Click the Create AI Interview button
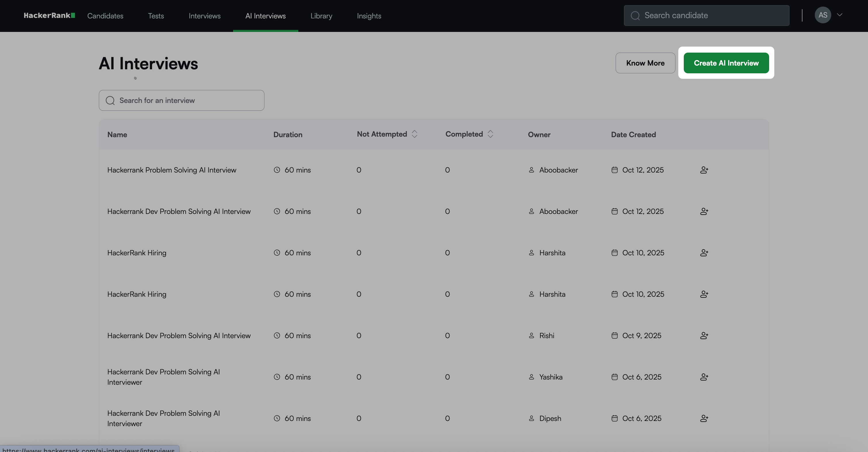This screenshot has width=868, height=452. (x=726, y=63)
